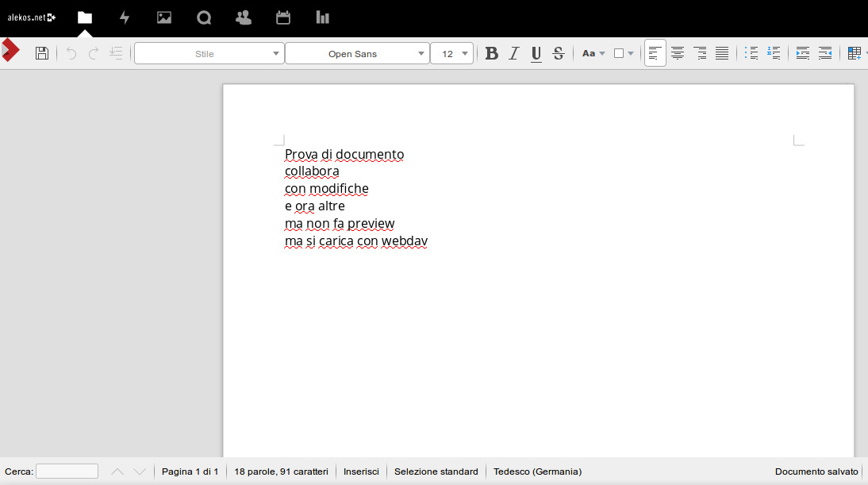Open the Calendar app icon
This screenshot has height=485, width=868.
pos(283,17)
